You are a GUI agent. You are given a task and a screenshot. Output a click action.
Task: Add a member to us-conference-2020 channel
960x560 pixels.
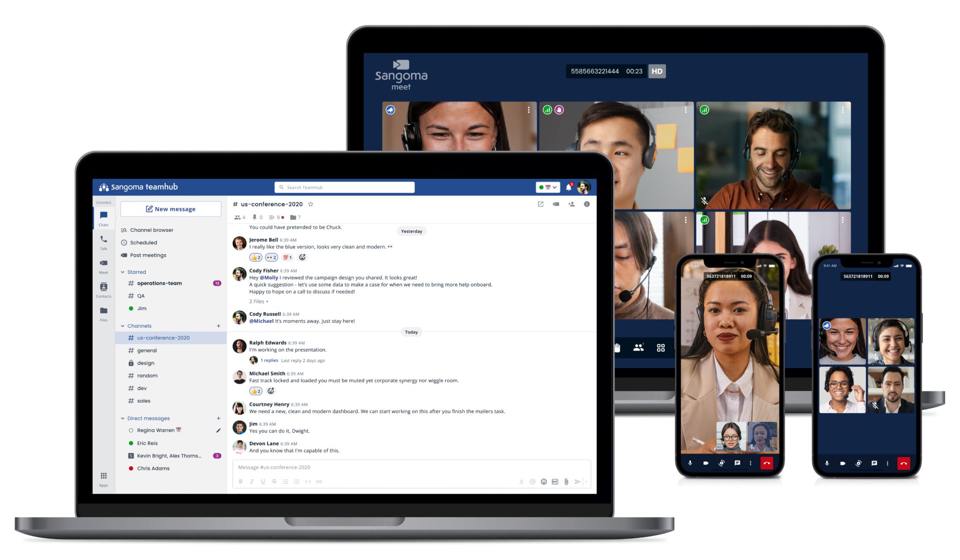coord(571,204)
